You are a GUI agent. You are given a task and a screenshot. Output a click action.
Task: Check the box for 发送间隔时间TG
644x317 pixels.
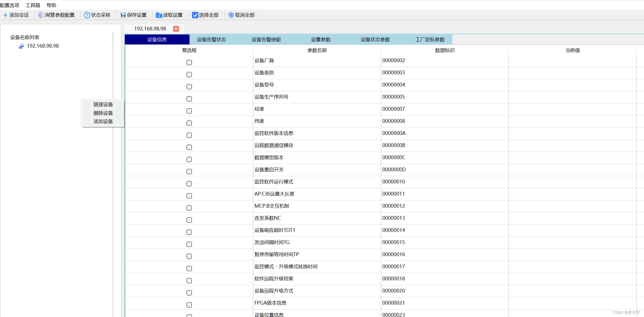pyautogui.click(x=189, y=244)
